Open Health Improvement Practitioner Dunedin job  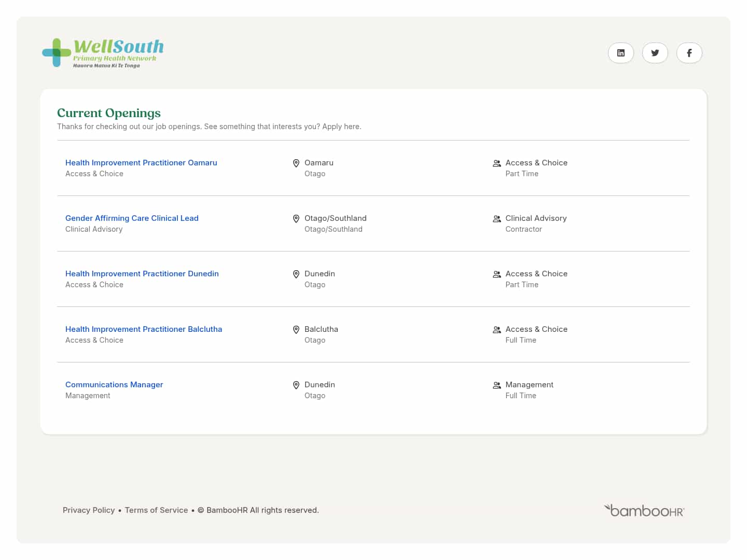pos(142,274)
